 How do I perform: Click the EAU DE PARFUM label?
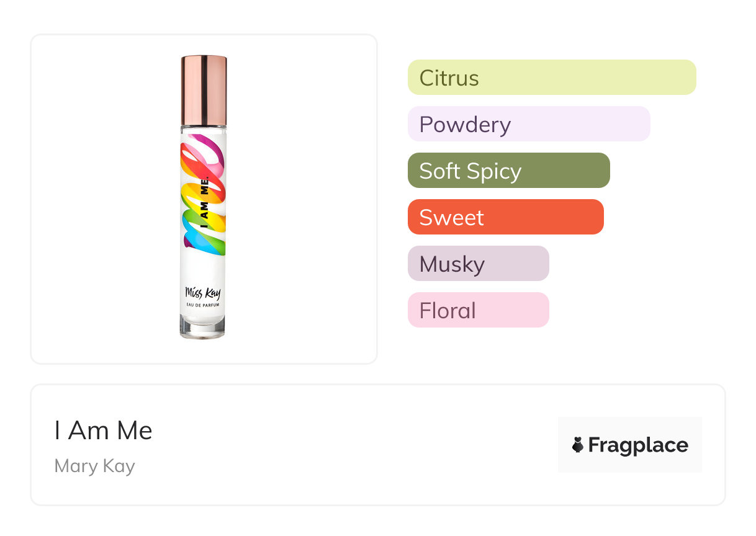click(x=203, y=305)
